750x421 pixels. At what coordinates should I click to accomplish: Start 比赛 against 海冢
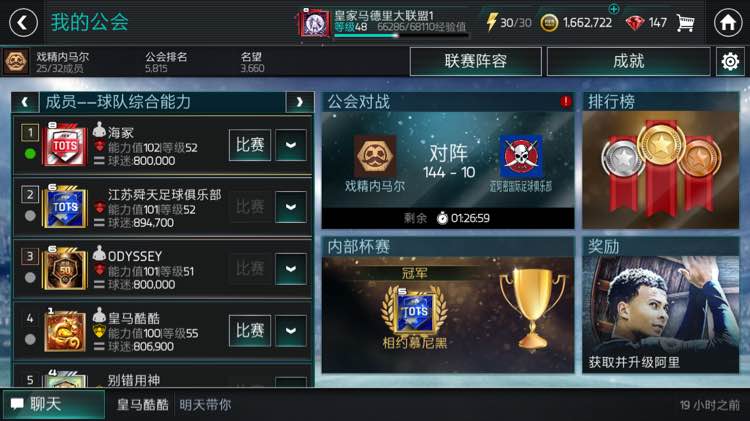click(x=250, y=145)
